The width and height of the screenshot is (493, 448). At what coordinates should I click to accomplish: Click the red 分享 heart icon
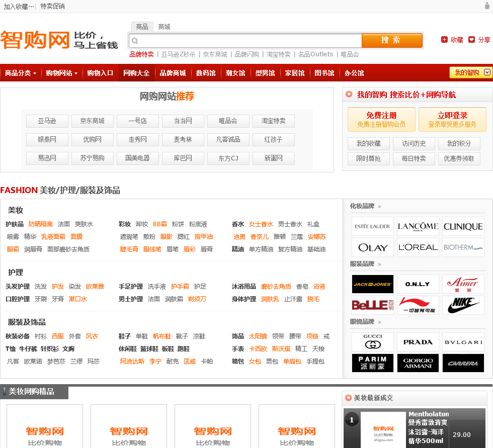(x=471, y=40)
